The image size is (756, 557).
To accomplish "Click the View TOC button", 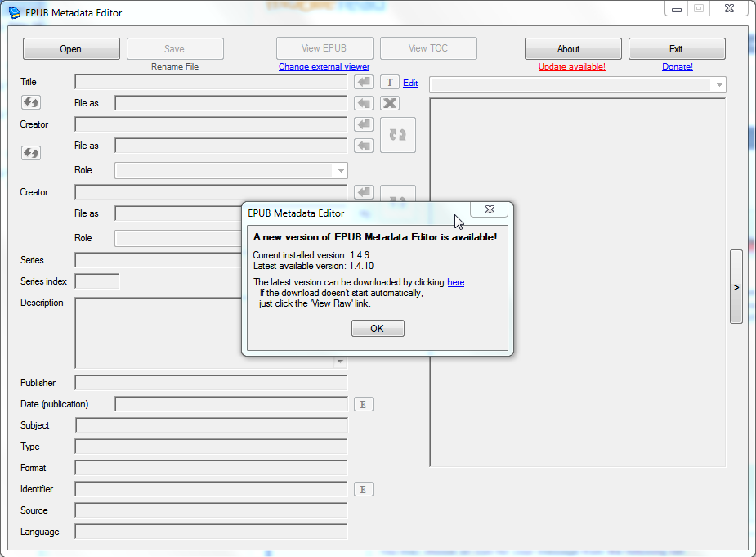I will [x=428, y=48].
